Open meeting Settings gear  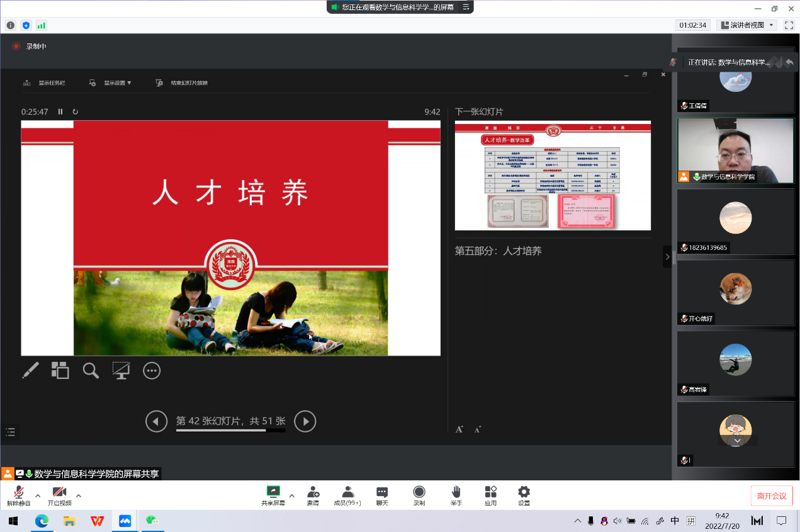click(x=524, y=495)
